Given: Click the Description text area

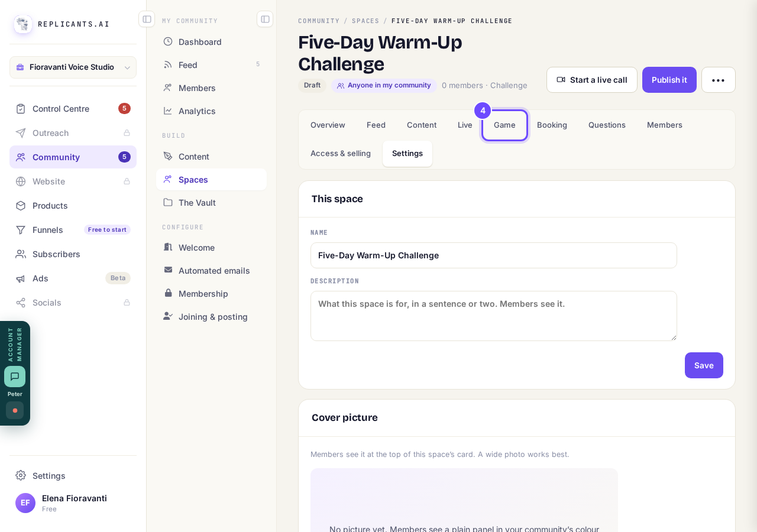Looking at the screenshot, I should point(494,316).
